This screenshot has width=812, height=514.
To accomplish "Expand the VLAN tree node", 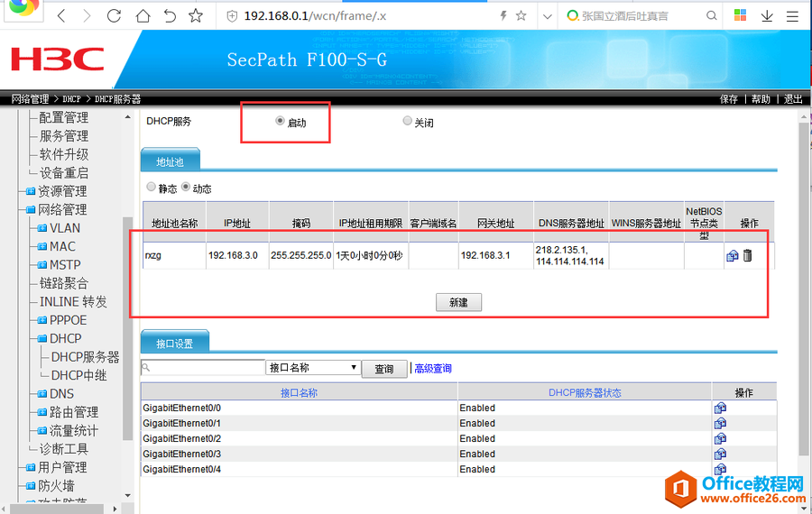I will [42, 228].
